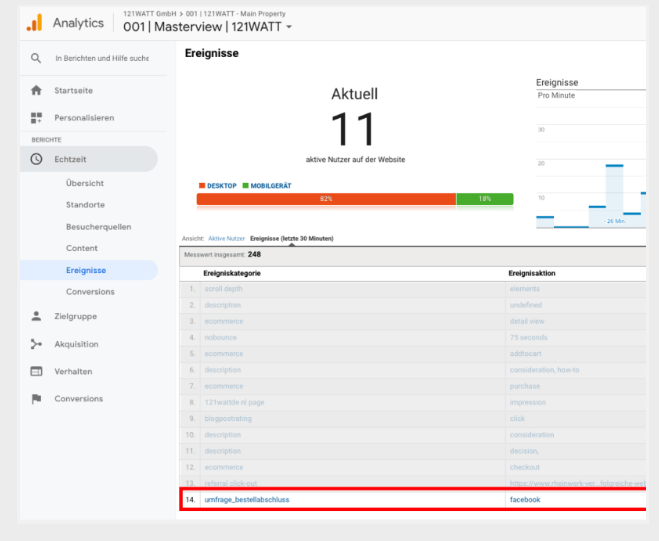Select Ereignisse (letzte 30 Minuten) view
This screenshot has width=659, height=541.
pyautogui.click(x=291, y=239)
